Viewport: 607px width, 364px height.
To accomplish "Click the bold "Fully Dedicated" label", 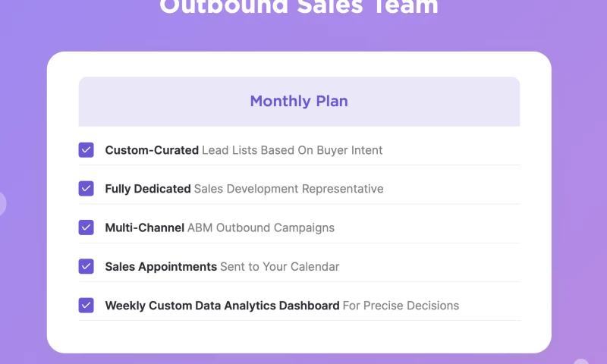I will 148,189.
